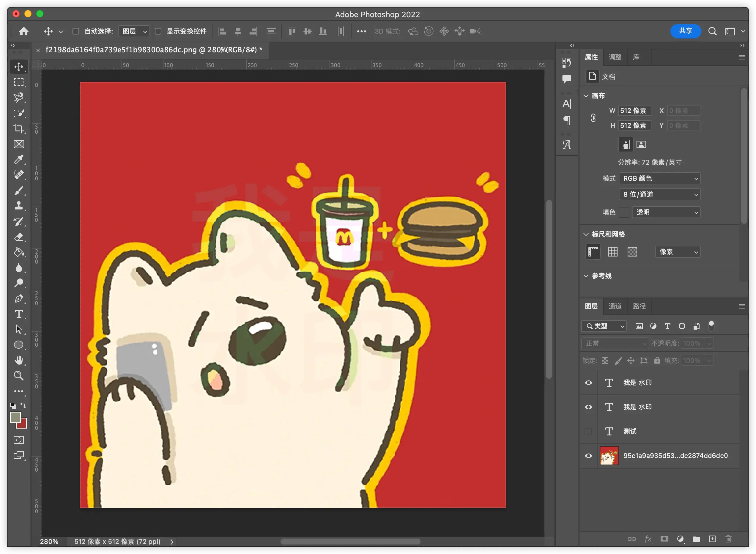Select the Move tool in the toolbox
This screenshot has height=554, width=756.
click(19, 67)
